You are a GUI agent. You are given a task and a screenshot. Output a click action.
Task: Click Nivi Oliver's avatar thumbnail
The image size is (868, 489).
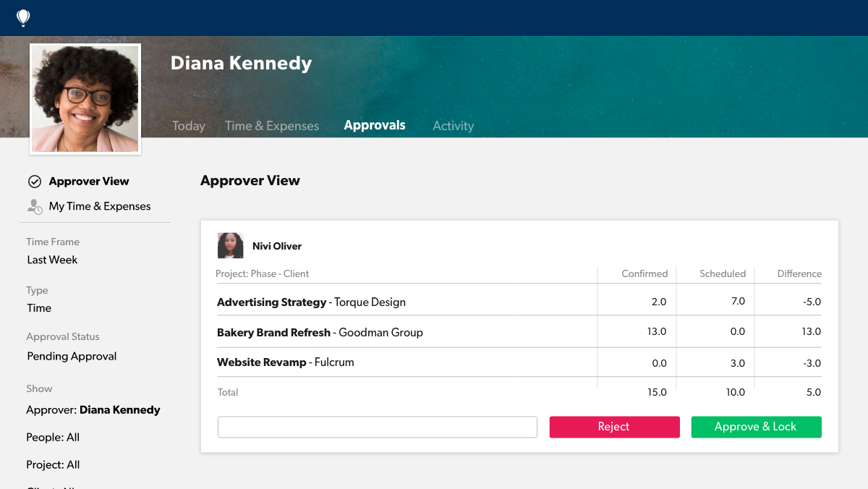point(230,245)
